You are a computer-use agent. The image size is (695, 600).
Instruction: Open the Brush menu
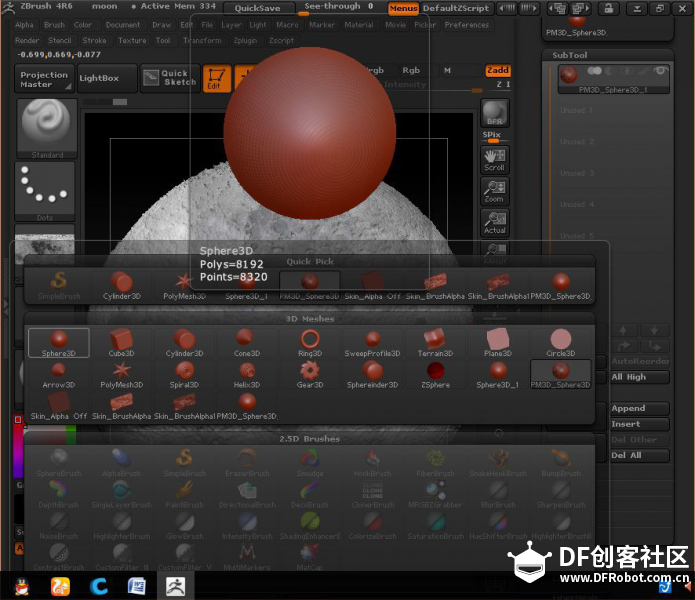point(54,25)
